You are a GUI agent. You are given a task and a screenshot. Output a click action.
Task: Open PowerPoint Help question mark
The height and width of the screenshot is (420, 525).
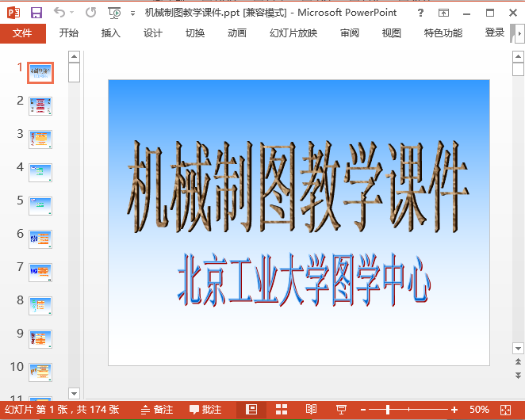point(420,13)
